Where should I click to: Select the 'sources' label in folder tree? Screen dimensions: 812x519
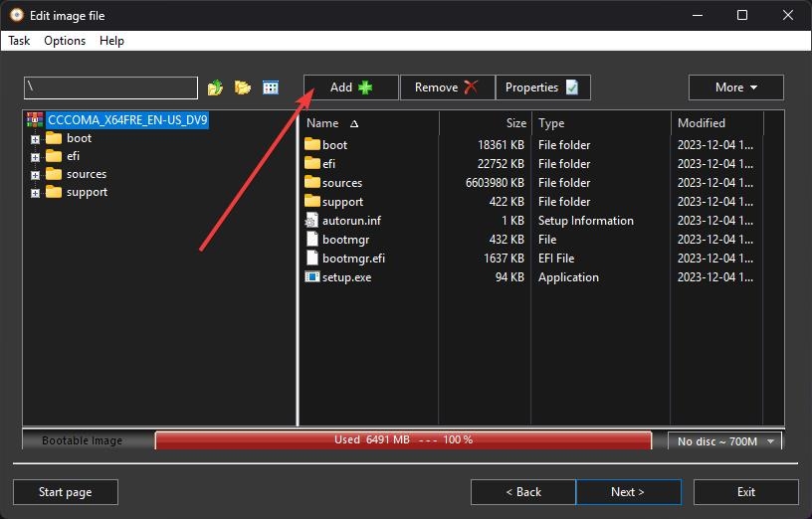pyautogui.click(x=87, y=174)
